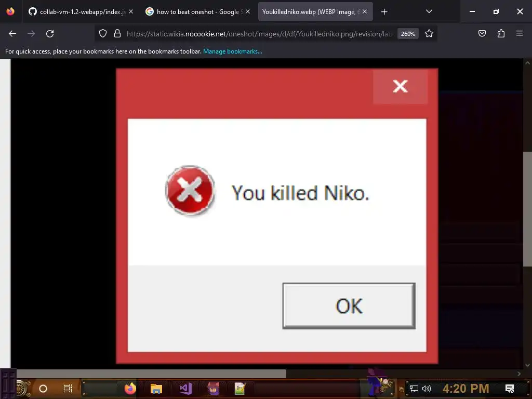Open network status in system tray
This screenshot has width=532, height=399.
point(414,389)
